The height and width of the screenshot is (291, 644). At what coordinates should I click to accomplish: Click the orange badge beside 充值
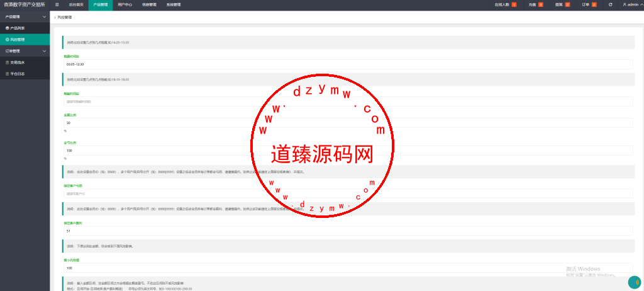coord(540,5)
